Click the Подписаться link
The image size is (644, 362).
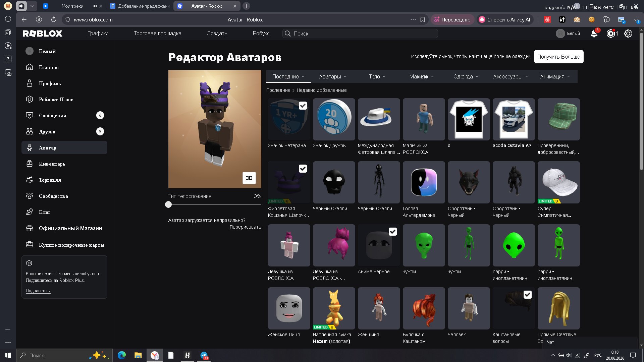pyautogui.click(x=38, y=291)
